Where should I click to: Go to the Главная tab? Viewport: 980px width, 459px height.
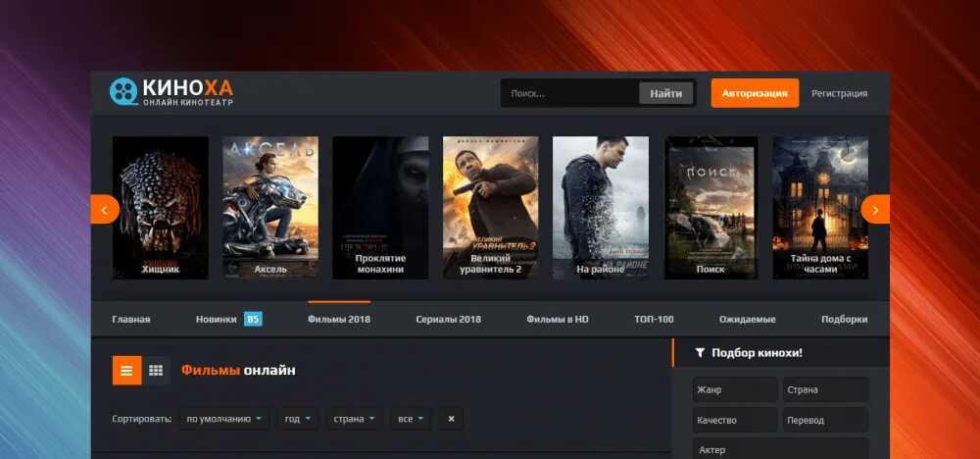click(x=131, y=319)
